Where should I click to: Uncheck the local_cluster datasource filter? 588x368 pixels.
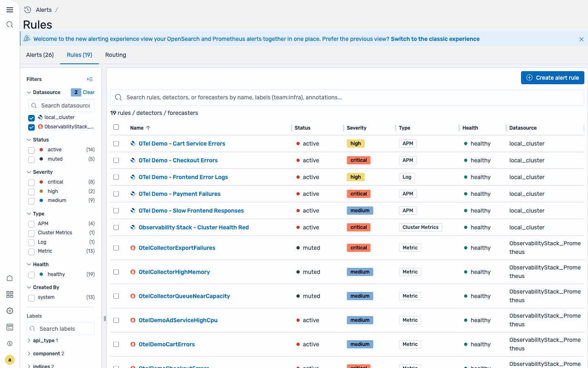(31, 118)
